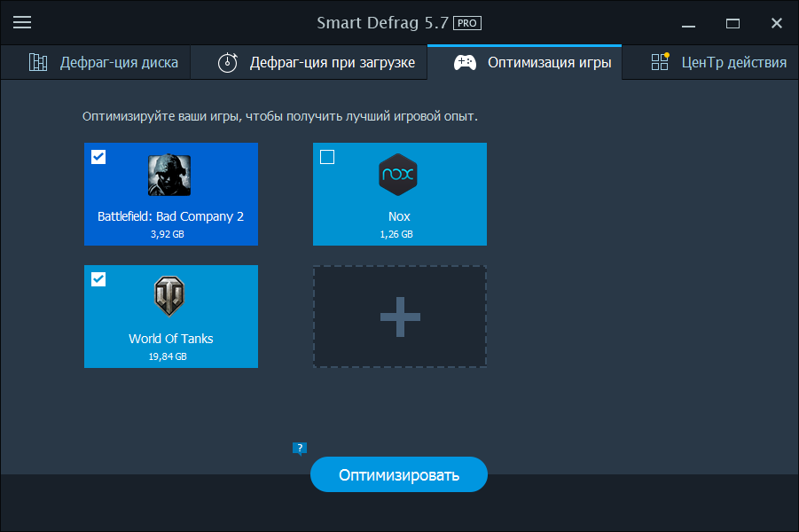The image size is (799, 532).
Task: Select the Оптимизация игры tab
Action: [x=524, y=62]
